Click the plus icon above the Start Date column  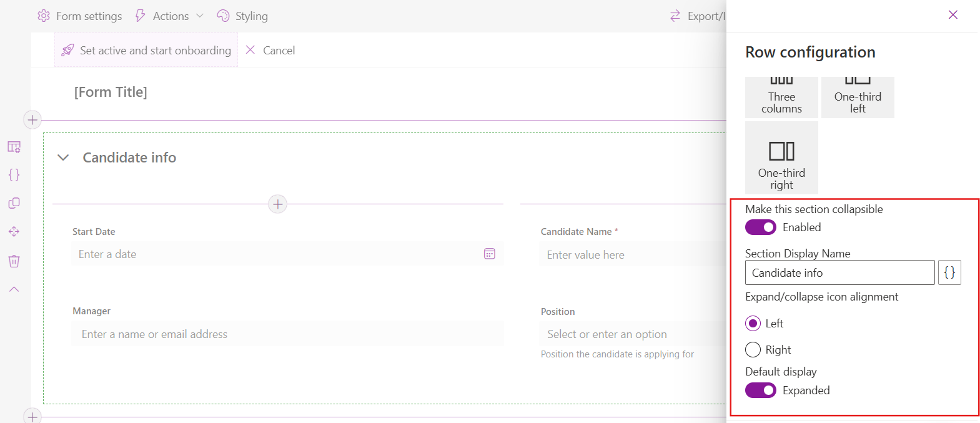pos(277,204)
